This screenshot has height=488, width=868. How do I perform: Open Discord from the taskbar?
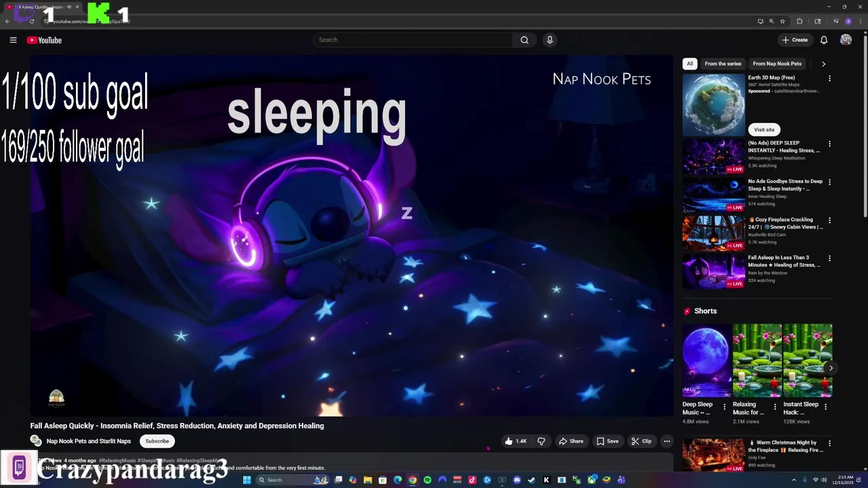(x=517, y=480)
